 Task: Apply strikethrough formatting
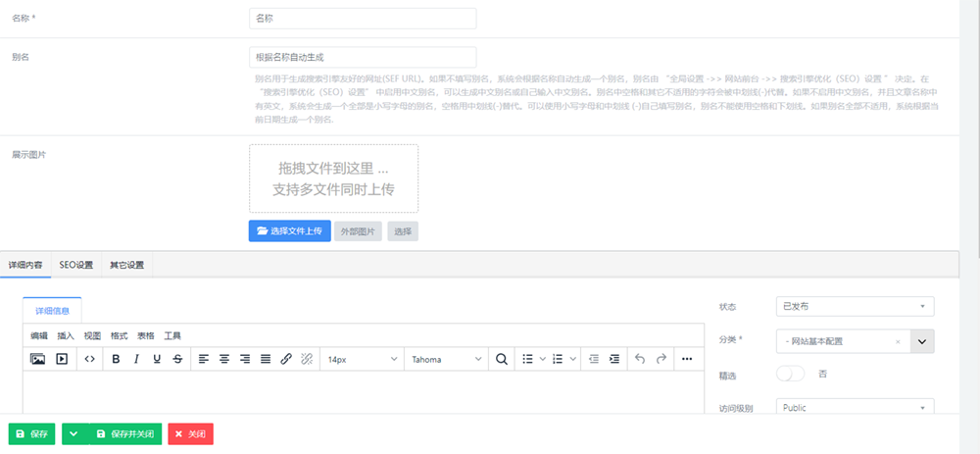tap(176, 359)
